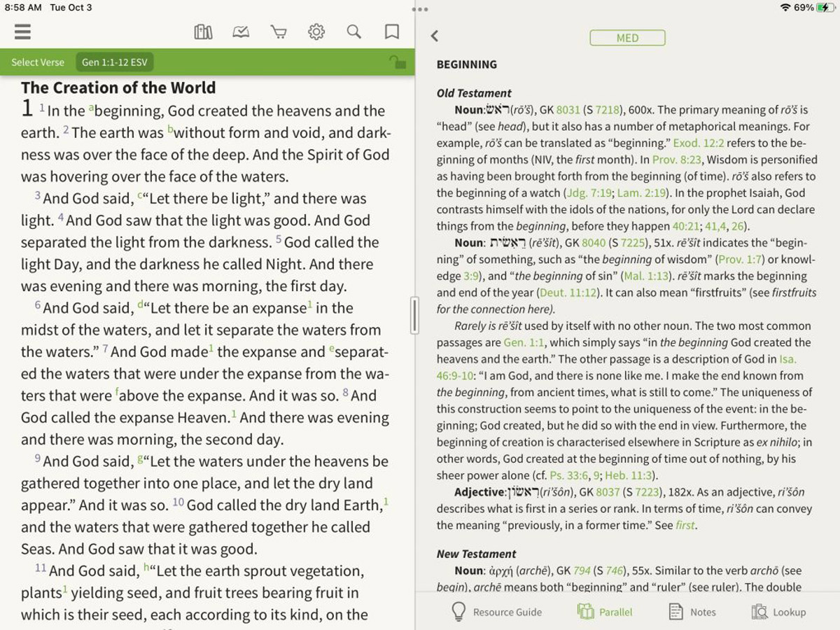
Task: Tap cross-reference marker 'a' before beginning
Action: pos(91,108)
